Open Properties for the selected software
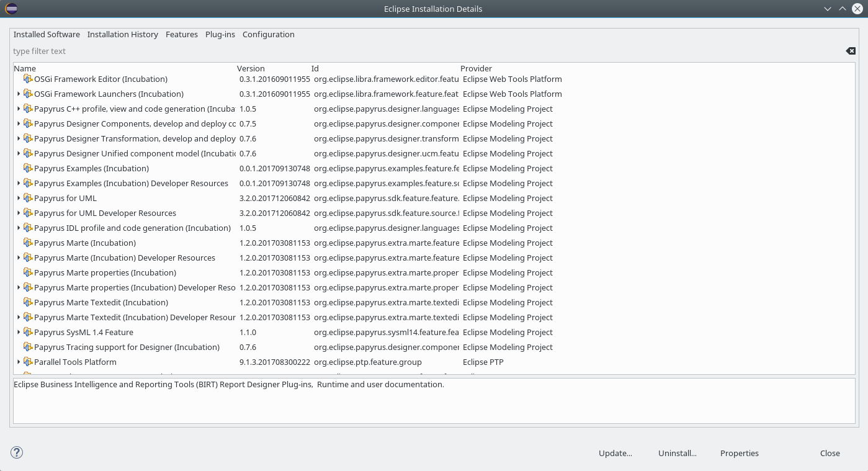Image resolution: width=868 pixels, height=471 pixels. 740,453
